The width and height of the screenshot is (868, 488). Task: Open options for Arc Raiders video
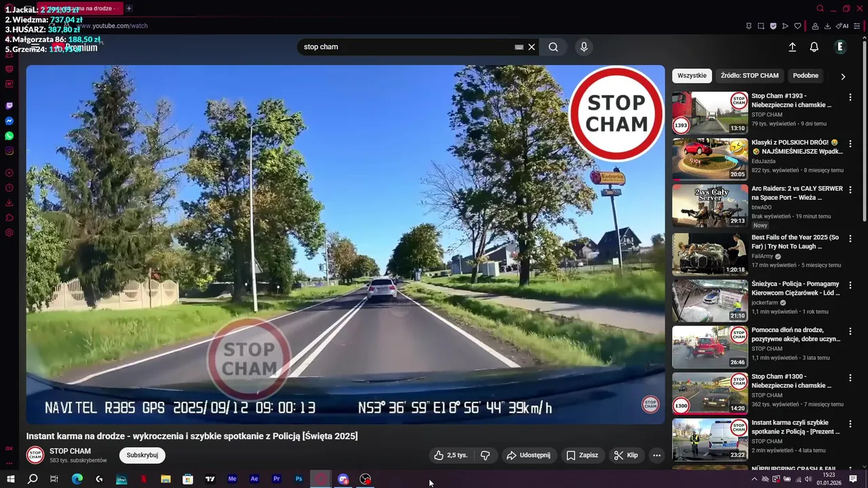(850, 190)
